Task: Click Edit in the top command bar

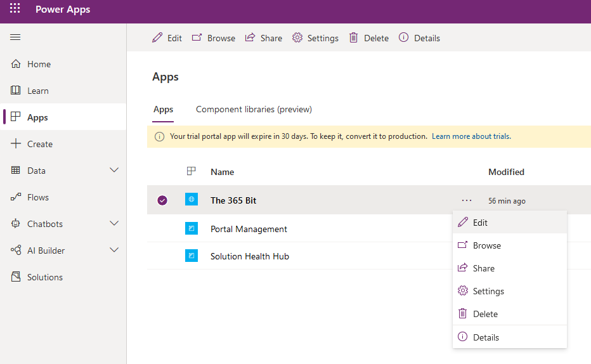Action: pos(167,38)
